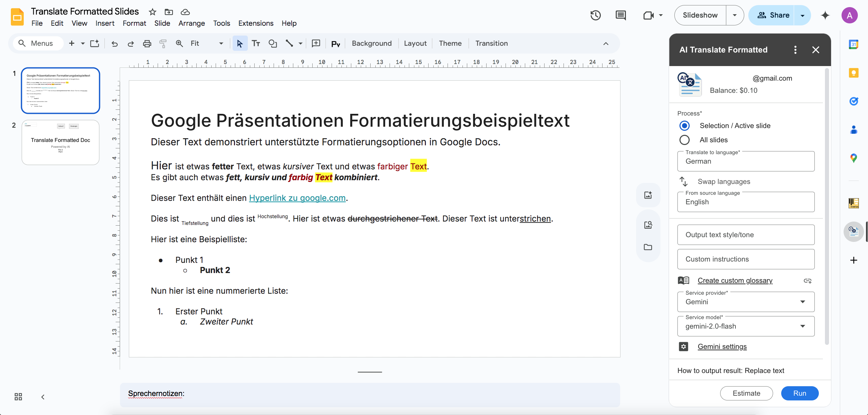Click the Get add-ons plus icon
Image resolution: width=868 pixels, height=415 pixels.
point(853,260)
